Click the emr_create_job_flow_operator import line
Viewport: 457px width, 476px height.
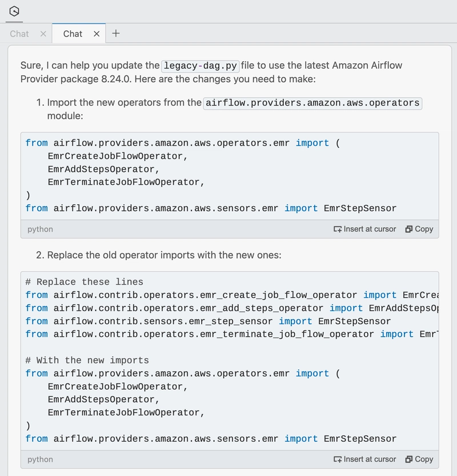[x=232, y=295]
